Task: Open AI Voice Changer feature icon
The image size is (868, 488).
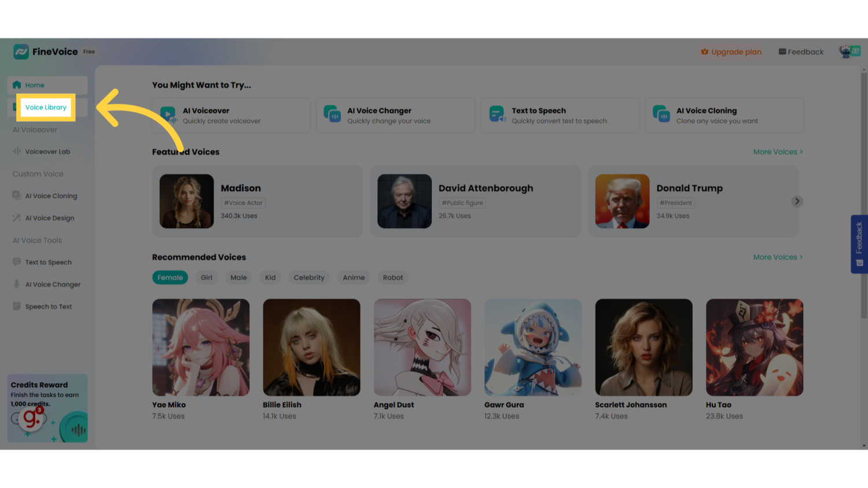Action: click(332, 114)
